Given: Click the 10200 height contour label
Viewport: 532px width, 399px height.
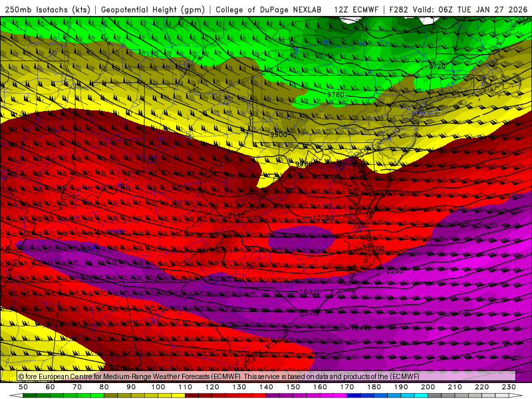Looking at the screenshot, I should [x=374, y=248].
